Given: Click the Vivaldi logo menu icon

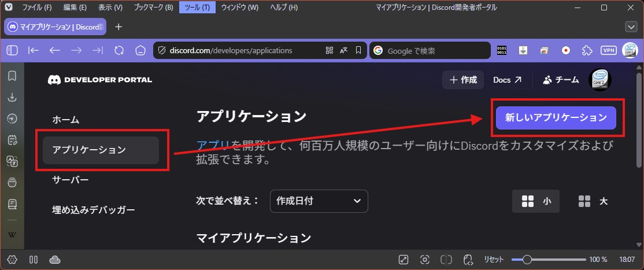Looking at the screenshot, I should tap(9, 8).
